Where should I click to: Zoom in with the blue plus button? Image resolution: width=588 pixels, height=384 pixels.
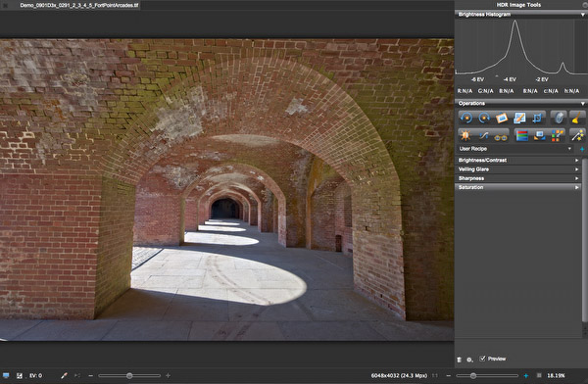click(525, 375)
